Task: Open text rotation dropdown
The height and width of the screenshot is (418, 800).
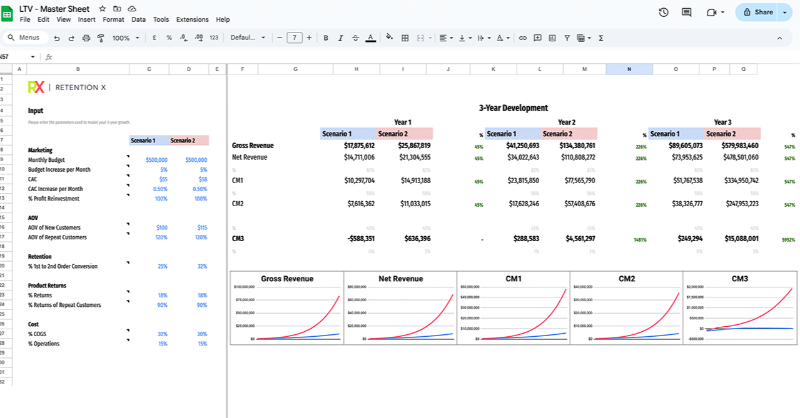Action: pos(503,38)
